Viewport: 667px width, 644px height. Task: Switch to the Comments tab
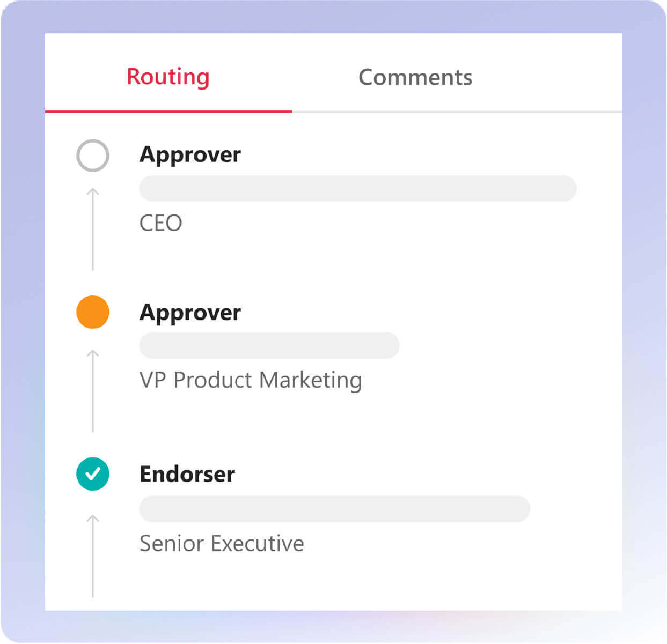point(415,77)
